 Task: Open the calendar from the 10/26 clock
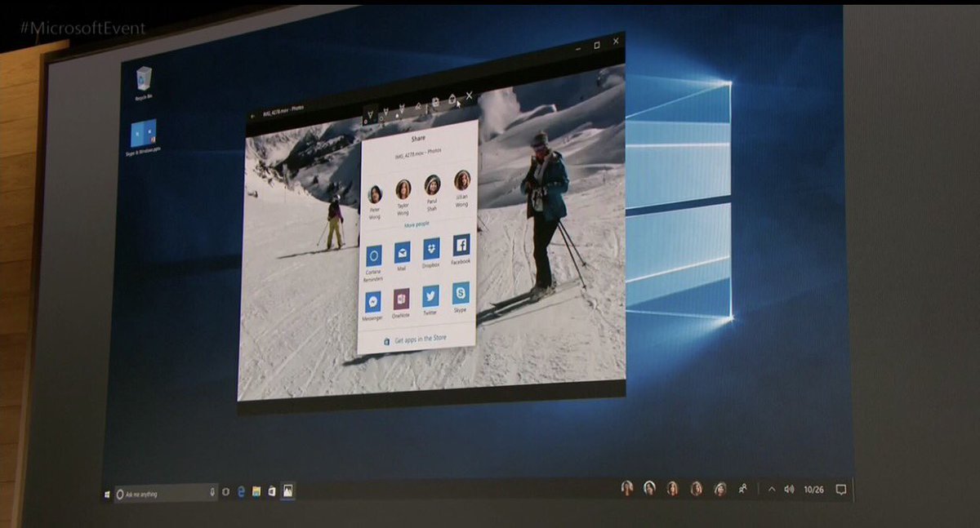814,491
